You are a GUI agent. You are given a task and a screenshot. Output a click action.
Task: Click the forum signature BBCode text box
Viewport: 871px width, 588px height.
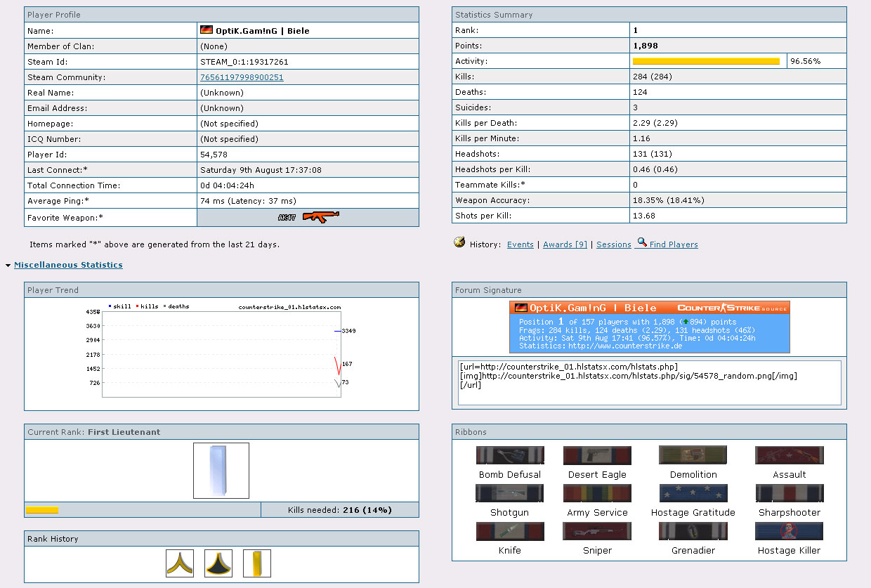[x=649, y=383]
